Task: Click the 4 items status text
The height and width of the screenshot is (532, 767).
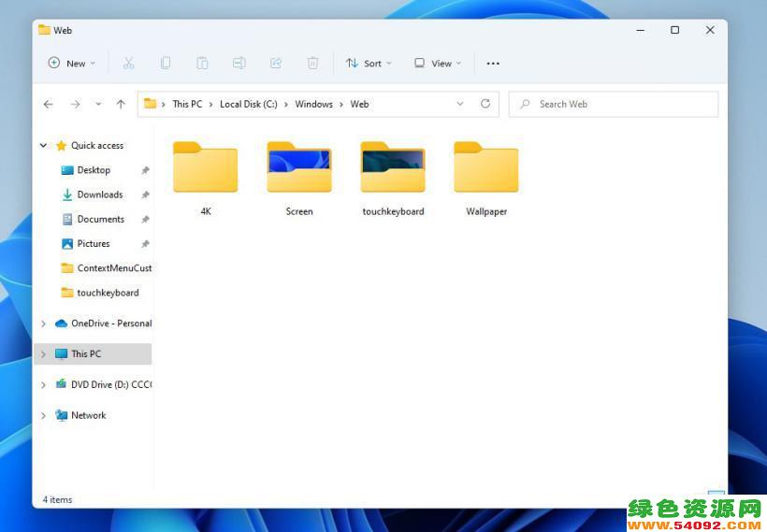Action: tap(57, 499)
